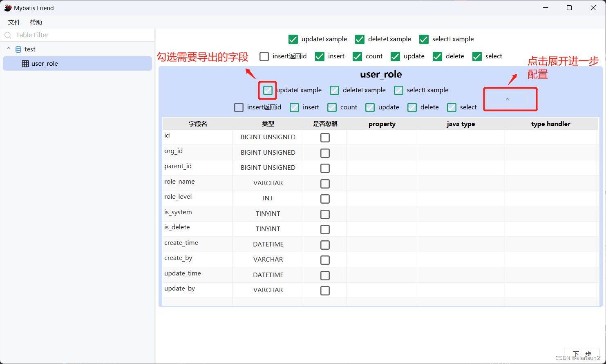Toggle user_role panel insert checkbox
The image size is (606, 364).
tap(294, 107)
